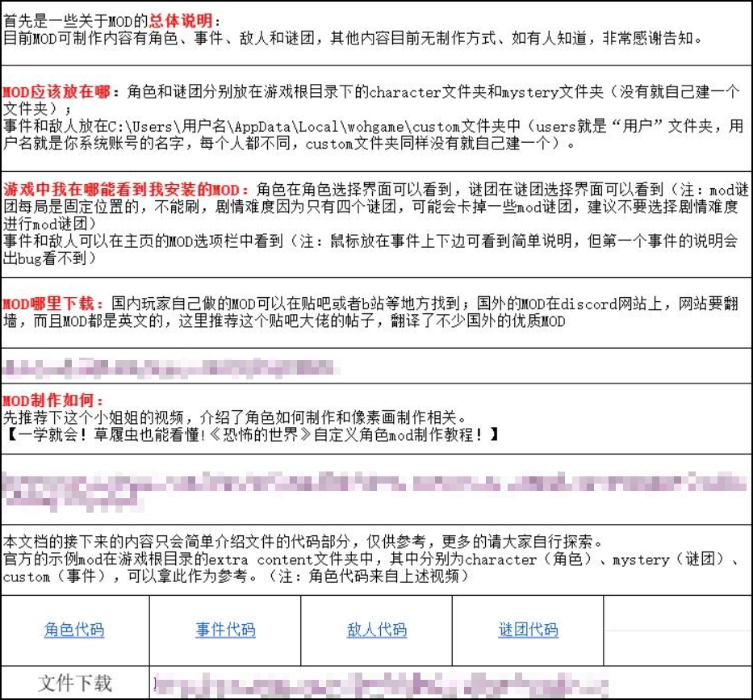Click the blurred link beside 文件下载
The width and height of the screenshot is (753, 700).
click(x=381, y=684)
